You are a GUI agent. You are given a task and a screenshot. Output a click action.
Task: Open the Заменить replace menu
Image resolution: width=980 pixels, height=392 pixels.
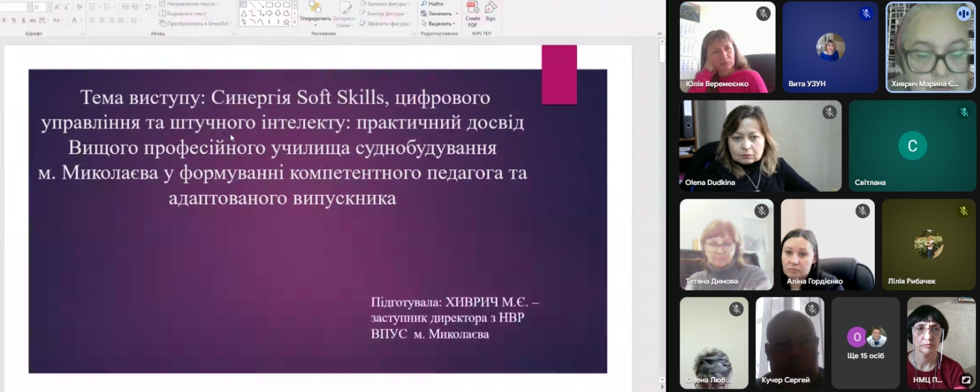(x=438, y=14)
